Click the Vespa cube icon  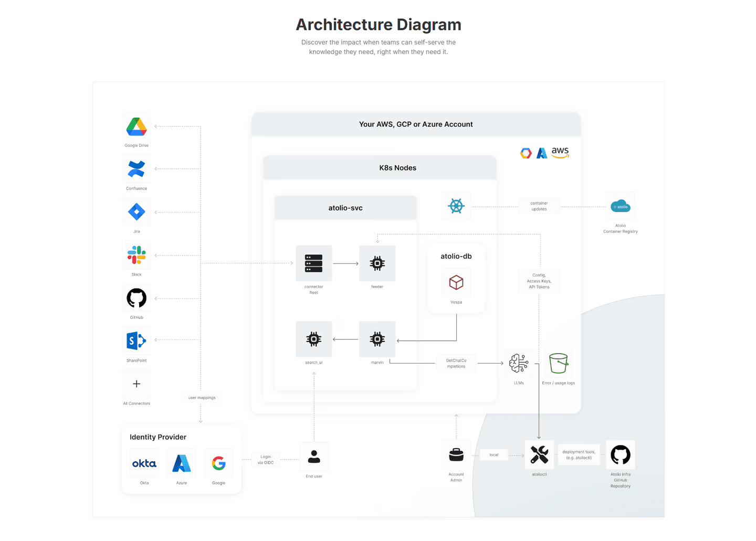pos(456,283)
